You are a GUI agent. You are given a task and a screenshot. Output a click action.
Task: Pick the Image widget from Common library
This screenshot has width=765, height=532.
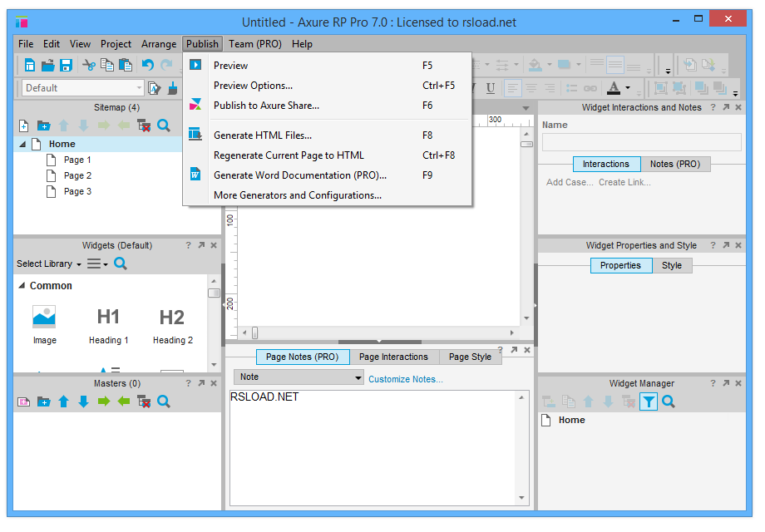tap(44, 325)
